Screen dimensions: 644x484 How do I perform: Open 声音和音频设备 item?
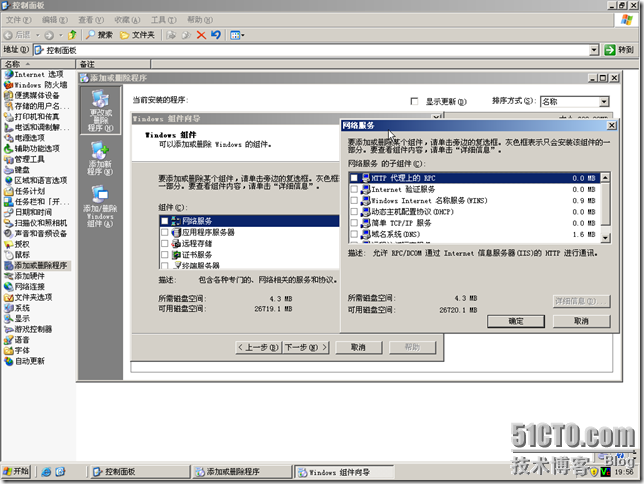36,233
